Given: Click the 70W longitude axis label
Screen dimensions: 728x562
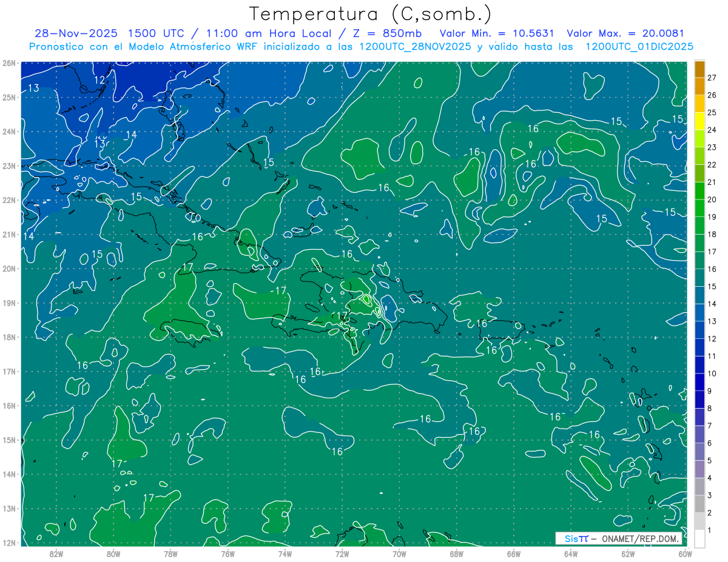Looking at the screenshot, I should [399, 554].
